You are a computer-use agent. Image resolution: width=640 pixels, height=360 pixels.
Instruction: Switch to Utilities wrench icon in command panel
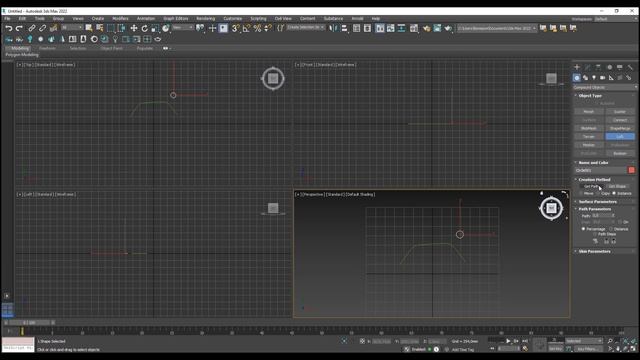click(x=630, y=67)
